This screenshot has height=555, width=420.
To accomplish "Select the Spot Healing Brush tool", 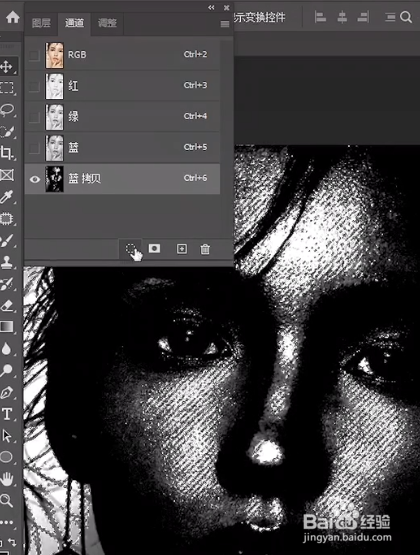I will pyautogui.click(x=6, y=219).
